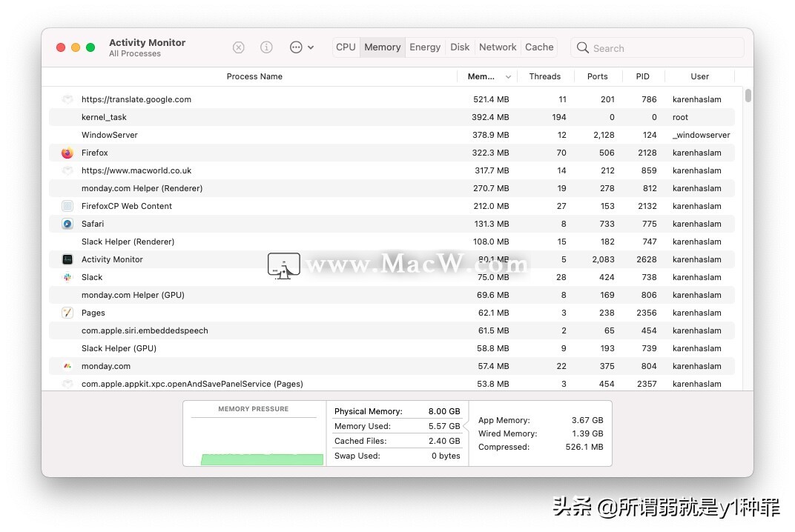Click PID 2628 cell
This screenshot has width=795, height=532.
click(647, 259)
